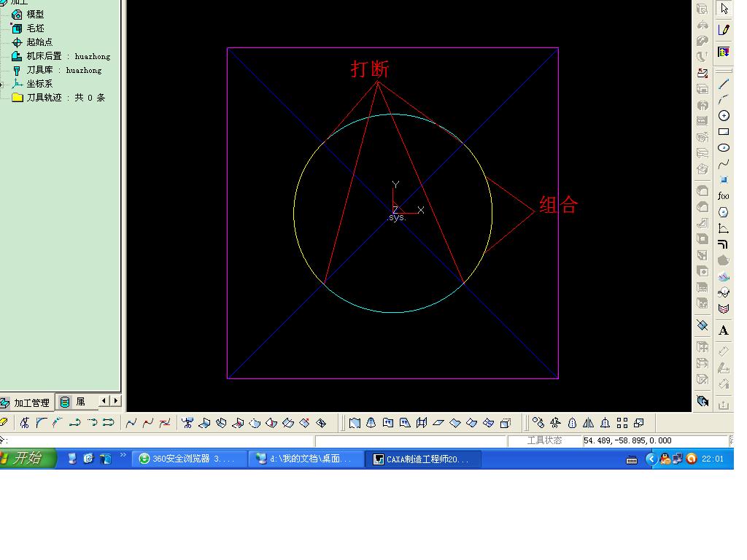Switch to 360安全浏览器 taskbar window
747x560 pixels.
[190, 459]
